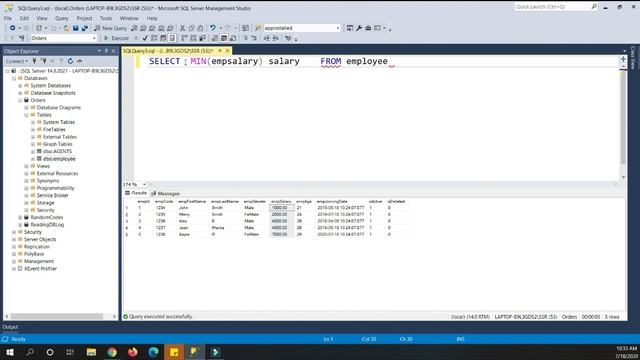The width and height of the screenshot is (640, 360).
Task: Collapse the Orders database node
Action: pos(20,100)
